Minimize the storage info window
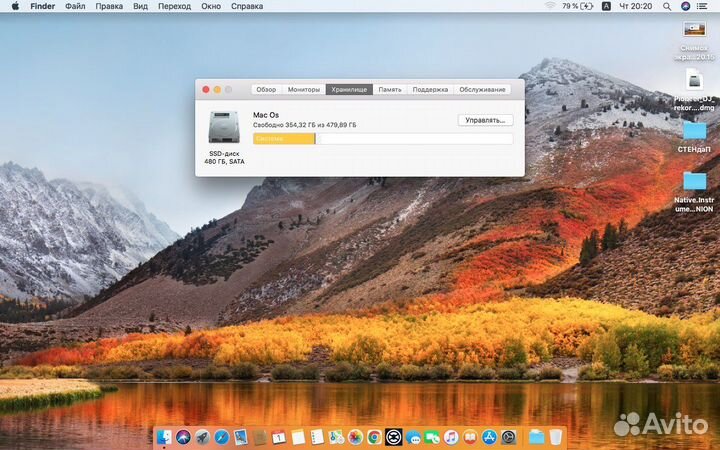 coord(217,90)
